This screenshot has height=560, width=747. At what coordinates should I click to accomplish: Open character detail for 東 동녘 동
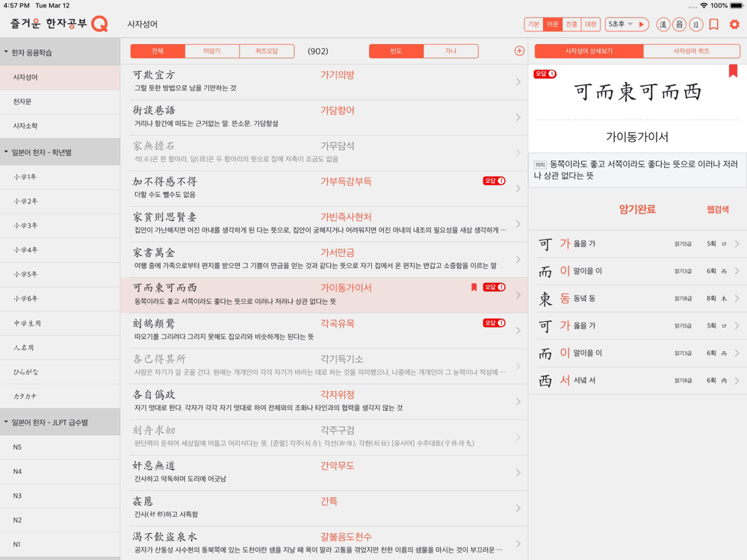click(637, 299)
